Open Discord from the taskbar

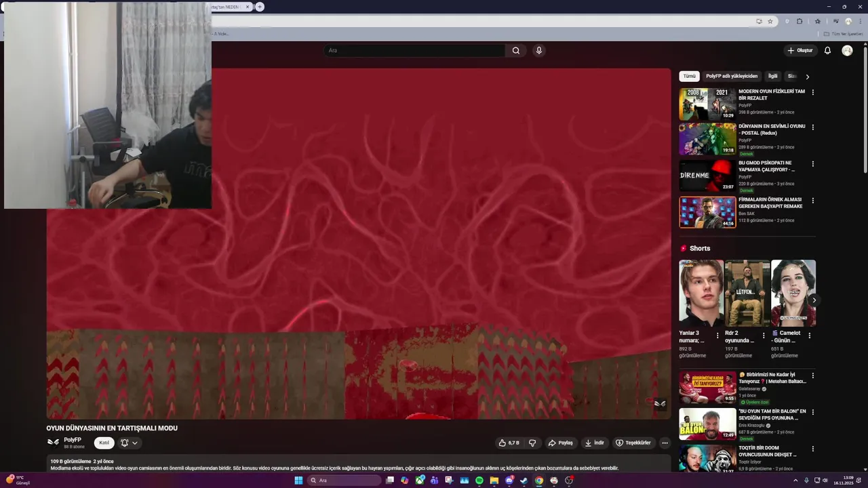[x=509, y=481]
